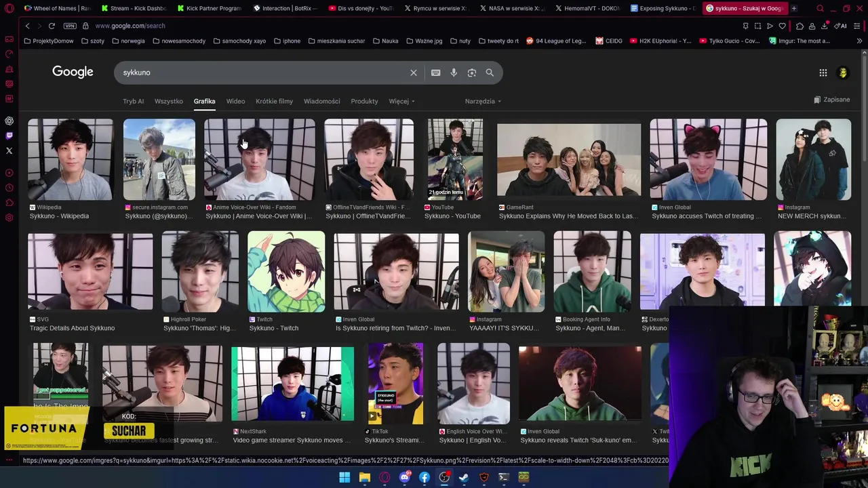Viewport: 868px width, 488px height.
Task: Toggle the VPN badge in address bar
Action: pos(70,26)
